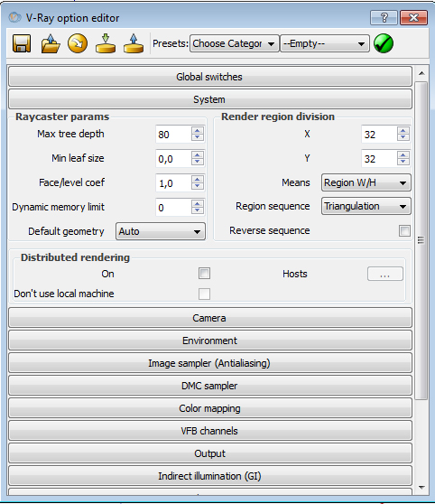Click the Render region Y value field
This screenshot has width=435, height=504.
click(379, 158)
